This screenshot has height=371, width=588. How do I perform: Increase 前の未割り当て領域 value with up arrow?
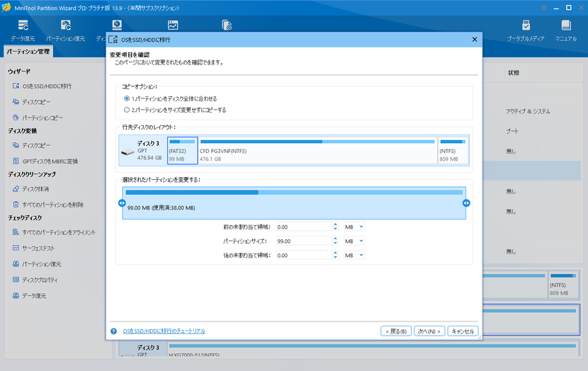coord(335,225)
